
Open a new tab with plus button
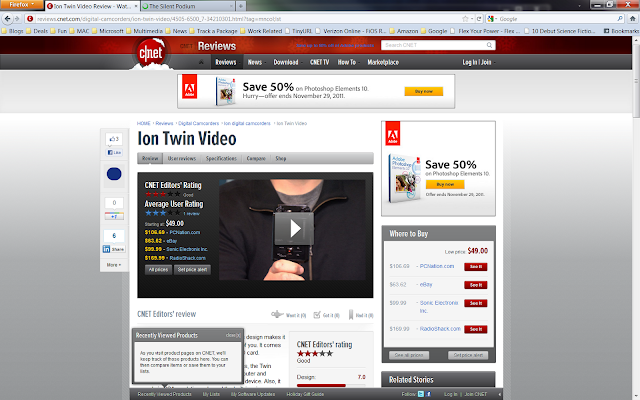[240, 6]
